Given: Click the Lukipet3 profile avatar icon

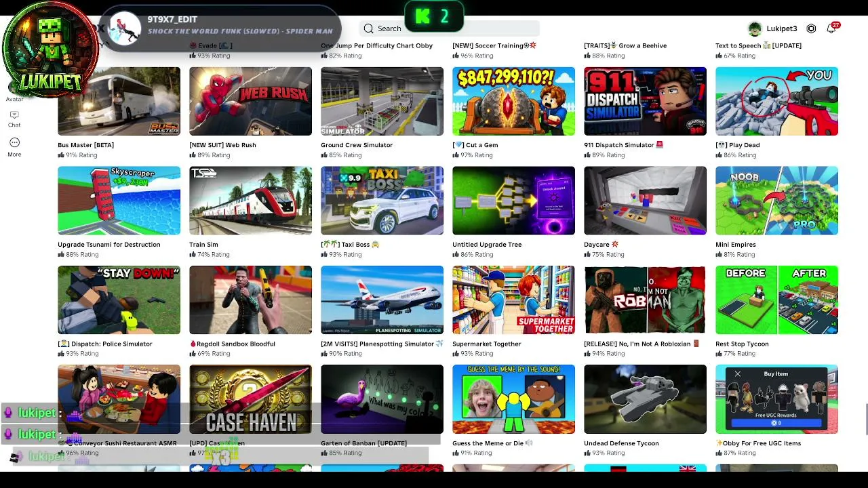Looking at the screenshot, I should pyautogui.click(x=755, y=28).
